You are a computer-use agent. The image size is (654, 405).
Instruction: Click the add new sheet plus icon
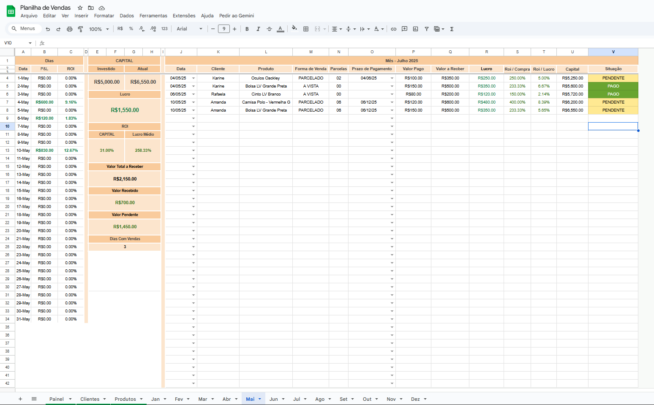[20, 398]
